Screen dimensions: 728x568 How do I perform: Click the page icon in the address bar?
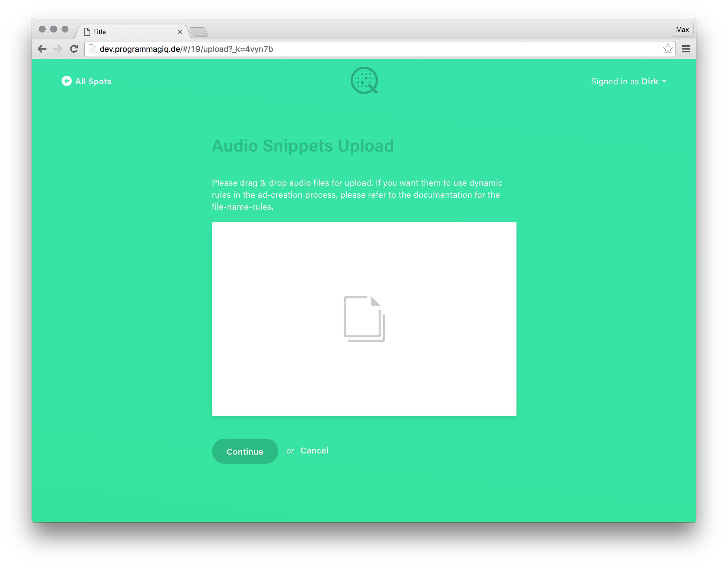click(x=92, y=49)
